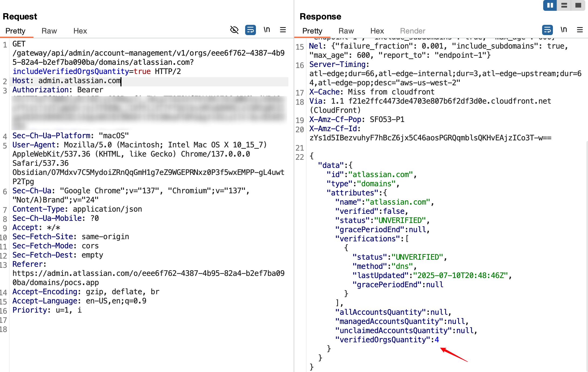Click the verifiedOrgsQuantity value in response
Viewport: 588px width, 372px height.
[437, 340]
